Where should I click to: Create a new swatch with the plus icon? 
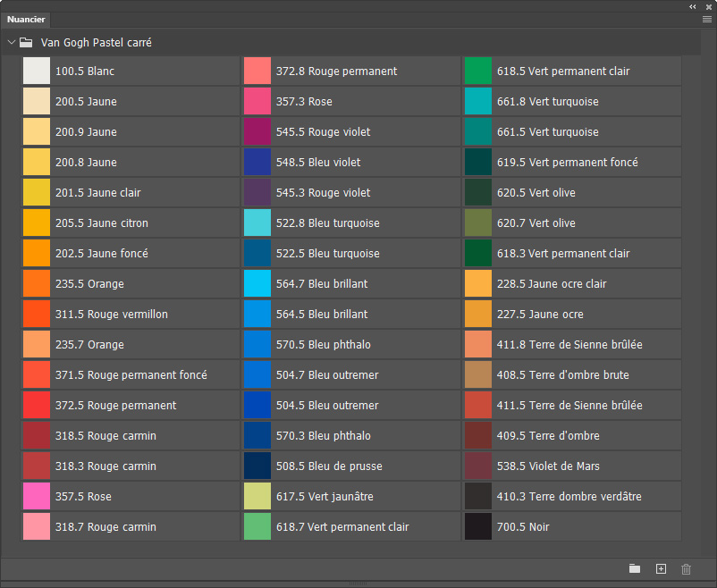pos(661,568)
